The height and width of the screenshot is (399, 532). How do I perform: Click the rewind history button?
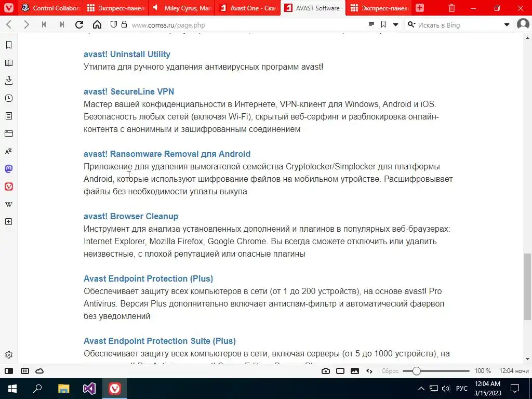pyautogui.click(x=44, y=25)
